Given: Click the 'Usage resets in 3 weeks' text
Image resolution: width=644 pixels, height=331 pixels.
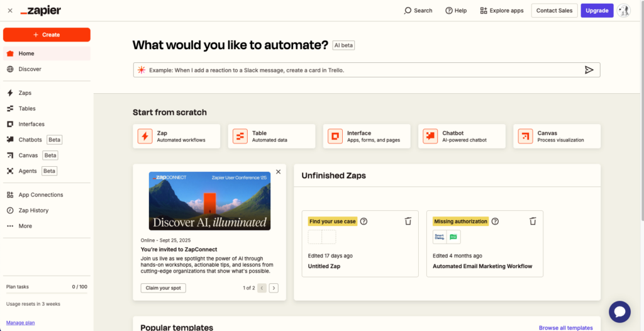Looking at the screenshot, I should (33, 304).
